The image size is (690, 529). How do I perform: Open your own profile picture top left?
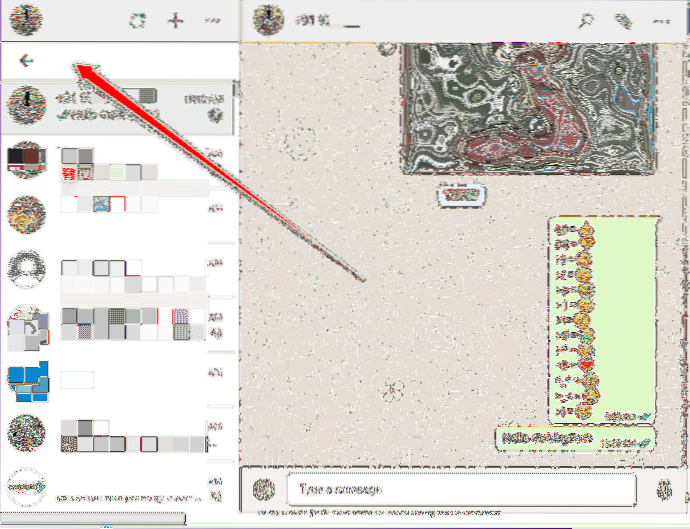click(25, 19)
